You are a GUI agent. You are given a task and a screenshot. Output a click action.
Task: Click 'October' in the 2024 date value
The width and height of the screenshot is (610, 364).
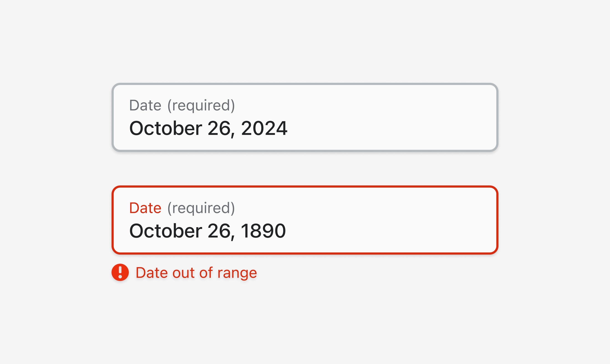click(166, 128)
